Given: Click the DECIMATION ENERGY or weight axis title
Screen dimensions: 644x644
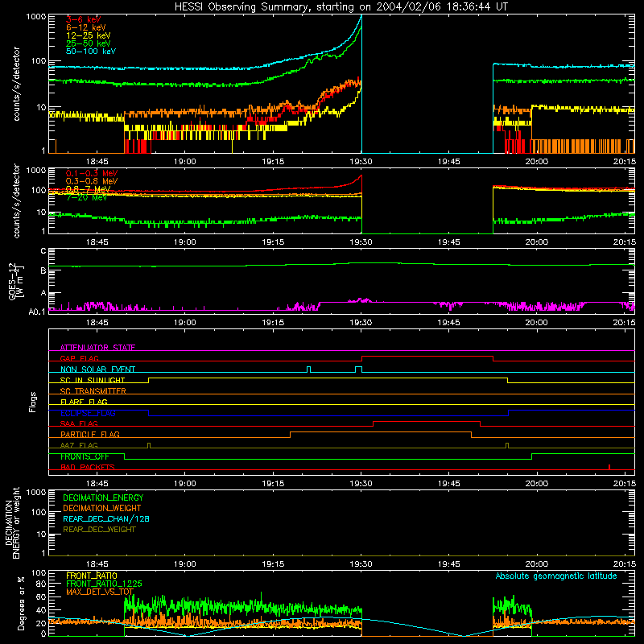Looking at the screenshot, I should [12, 522].
